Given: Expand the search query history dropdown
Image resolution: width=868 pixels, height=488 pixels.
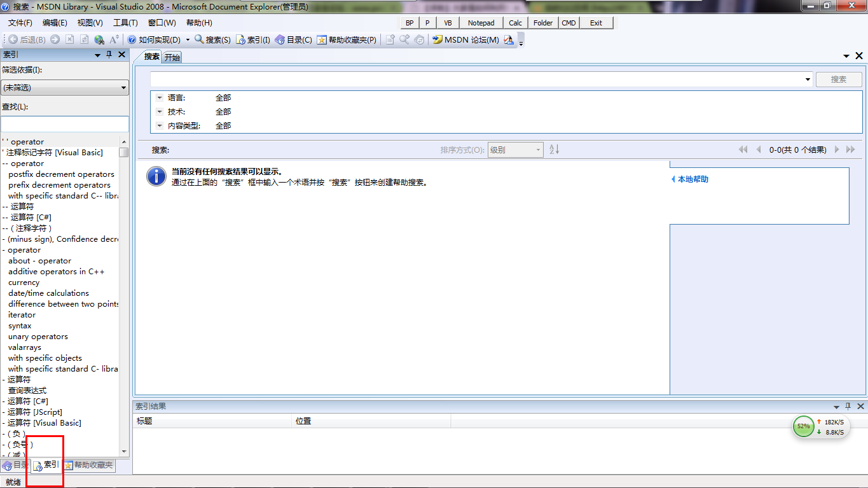Looking at the screenshot, I should (808, 80).
